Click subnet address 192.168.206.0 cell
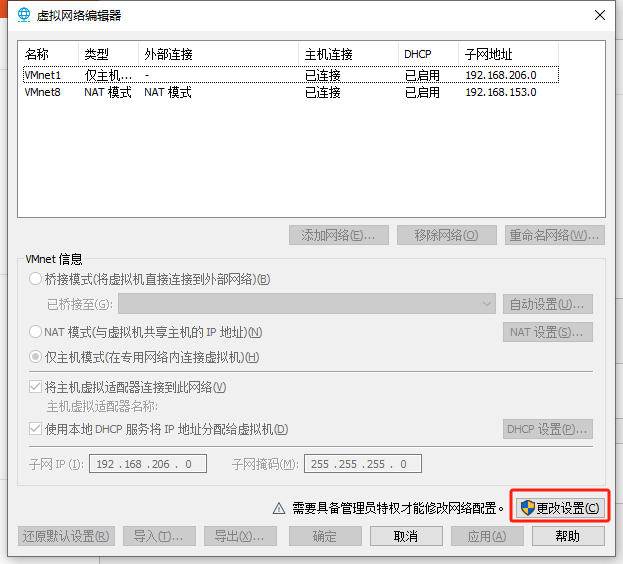The image size is (623, 564). click(501, 75)
